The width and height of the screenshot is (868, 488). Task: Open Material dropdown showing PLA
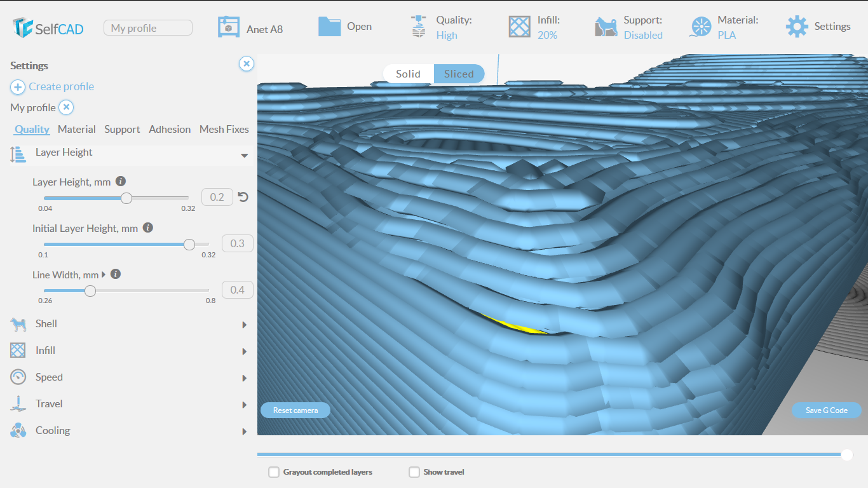(x=727, y=35)
